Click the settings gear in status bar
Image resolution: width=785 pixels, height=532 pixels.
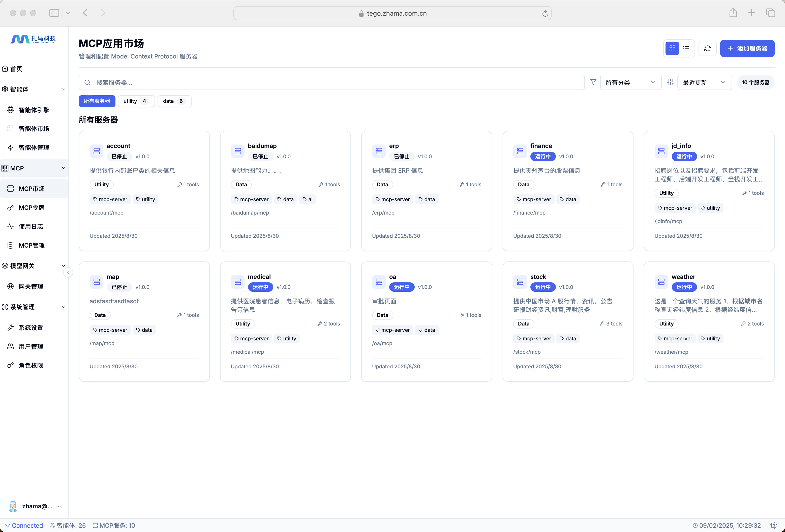(773, 525)
